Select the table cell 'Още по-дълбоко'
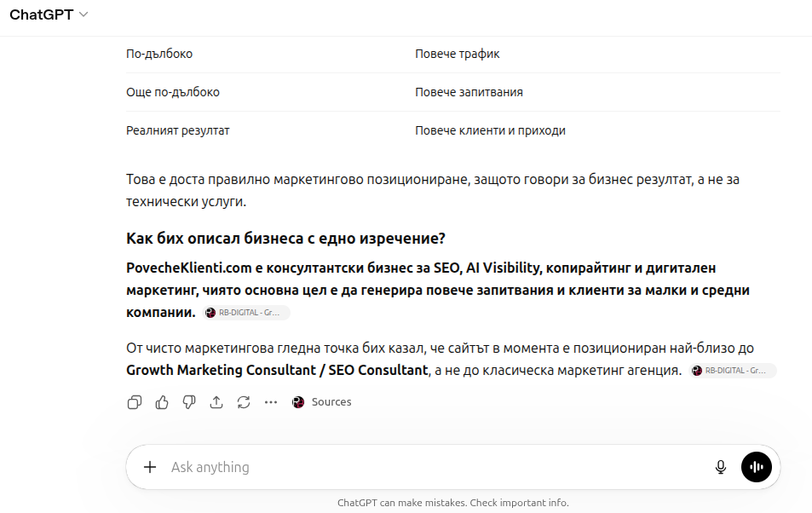Image resolution: width=812 pixels, height=513 pixels. 173,92
